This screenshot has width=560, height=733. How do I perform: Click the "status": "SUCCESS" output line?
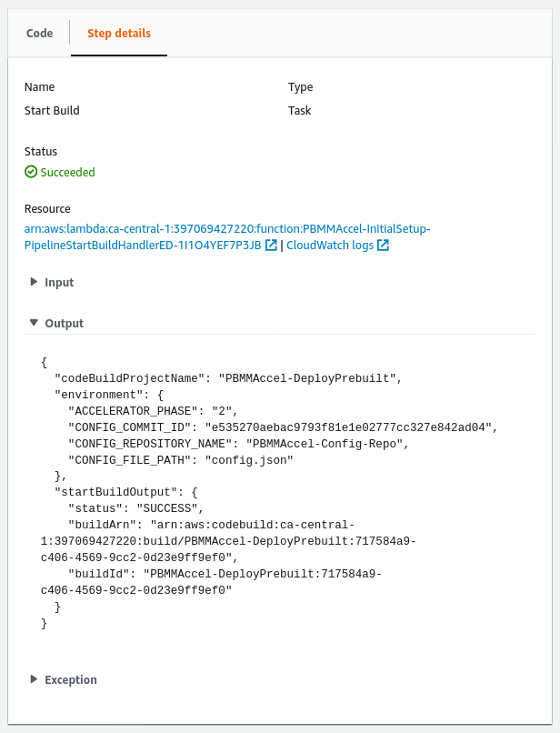[139, 508]
